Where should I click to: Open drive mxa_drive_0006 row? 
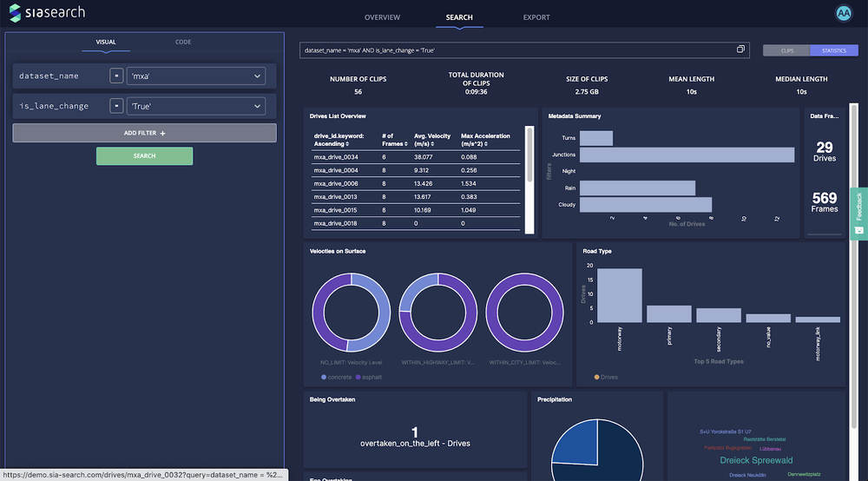(x=416, y=184)
